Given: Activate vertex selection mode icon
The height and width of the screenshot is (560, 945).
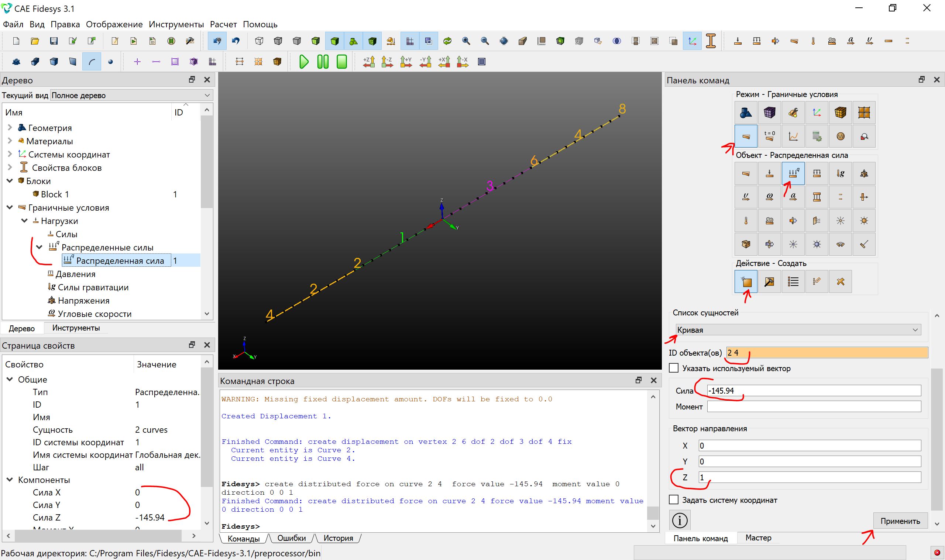Looking at the screenshot, I should point(110,62).
